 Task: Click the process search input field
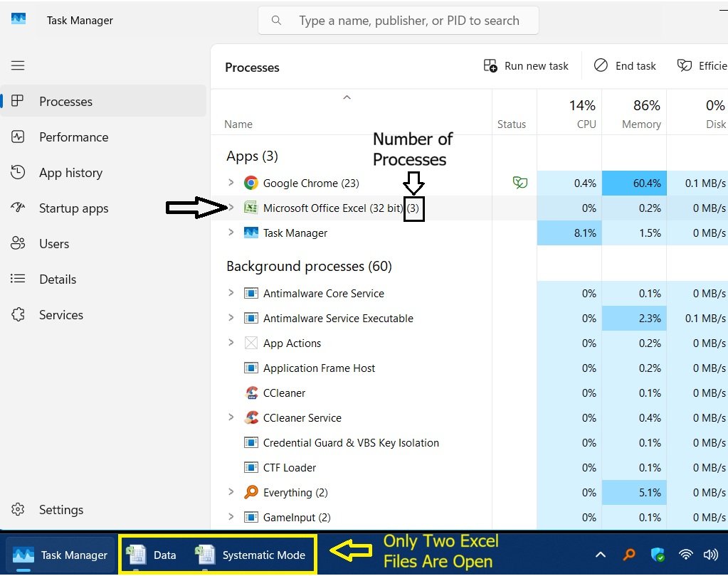pyautogui.click(x=399, y=21)
